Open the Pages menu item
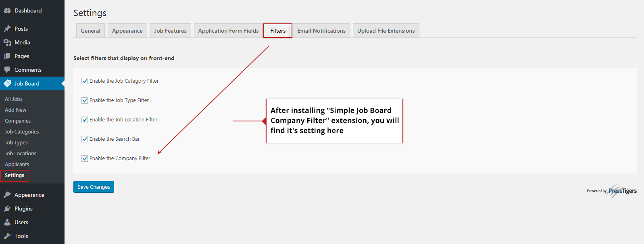The width and height of the screenshot is (644, 244). pos(32,56)
